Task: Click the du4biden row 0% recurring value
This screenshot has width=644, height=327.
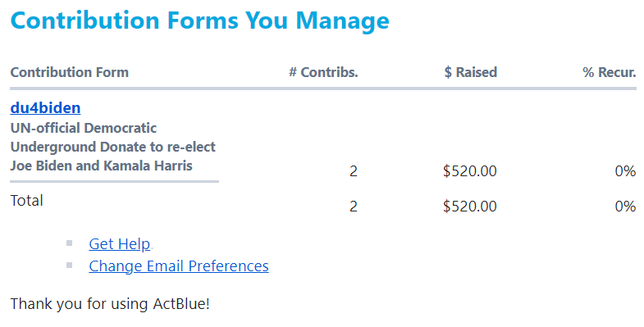Action: 625,171
